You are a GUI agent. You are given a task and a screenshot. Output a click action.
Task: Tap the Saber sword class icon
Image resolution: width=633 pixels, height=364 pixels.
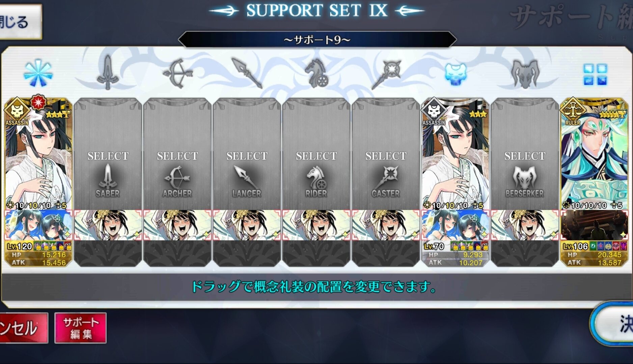[108, 73]
